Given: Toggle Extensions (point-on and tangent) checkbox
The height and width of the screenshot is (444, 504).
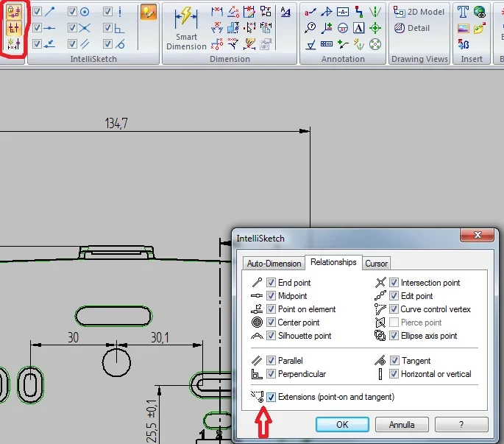Looking at the screenshot, I should [271, 397].
